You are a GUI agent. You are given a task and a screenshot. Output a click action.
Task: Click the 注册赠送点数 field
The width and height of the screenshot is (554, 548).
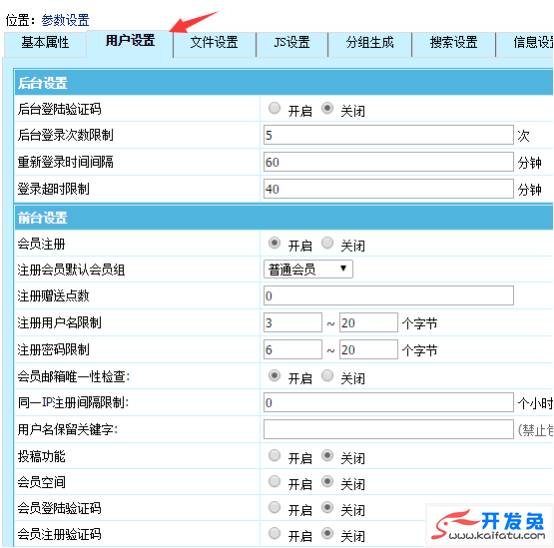click(x=388, y=296)
